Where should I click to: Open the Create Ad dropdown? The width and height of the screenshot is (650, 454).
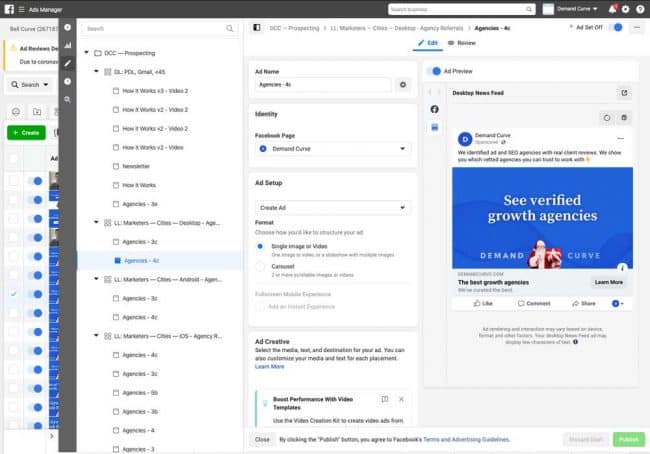tap(333, 208)
